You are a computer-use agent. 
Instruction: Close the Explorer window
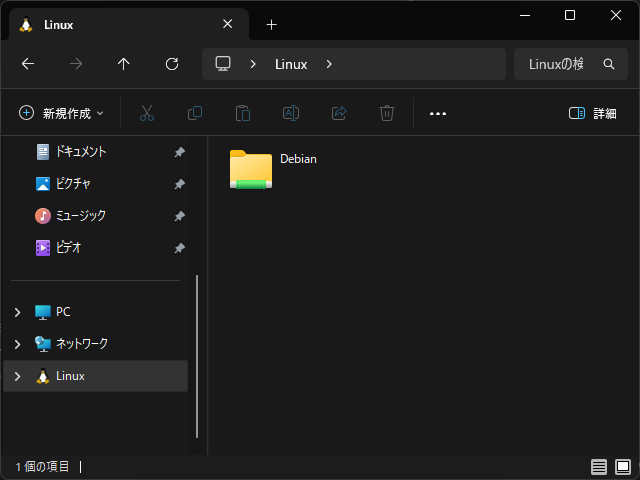(x=616, y=16)
